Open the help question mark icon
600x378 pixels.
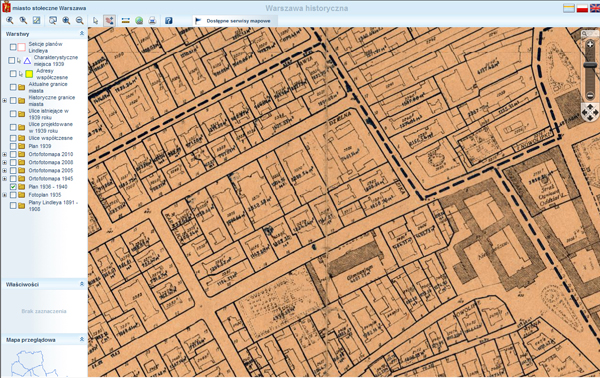(x=168, y=20)
